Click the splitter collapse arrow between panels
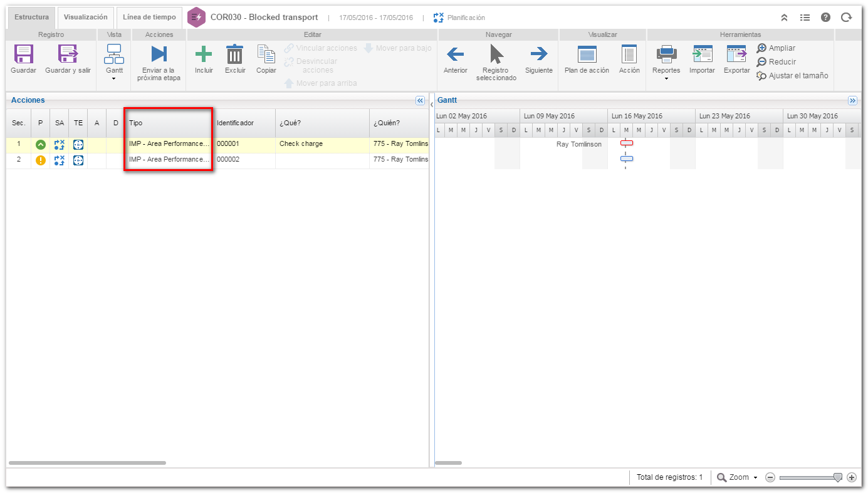 point(432,105)
